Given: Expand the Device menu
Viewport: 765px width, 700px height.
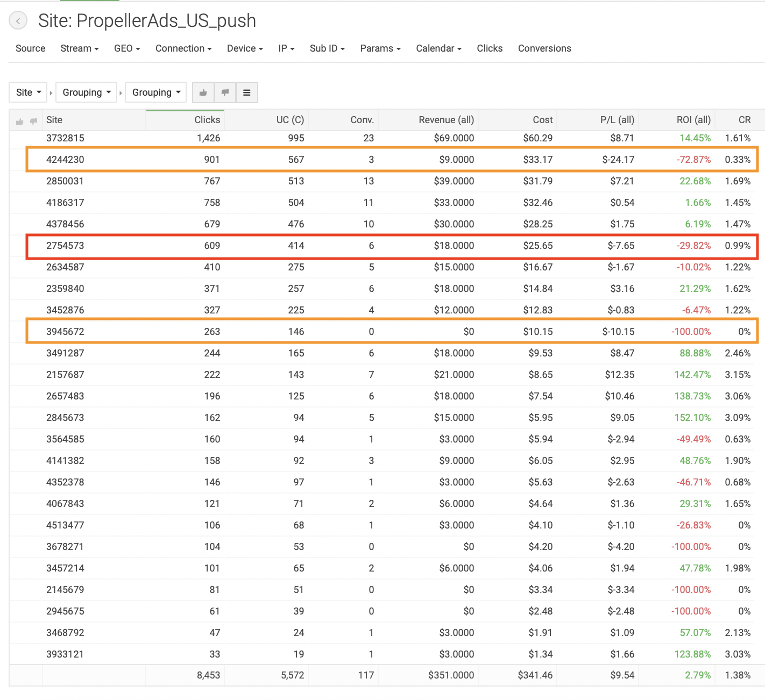Looking at the screenshot, I should pyautogui.click(x=245, y=48).
